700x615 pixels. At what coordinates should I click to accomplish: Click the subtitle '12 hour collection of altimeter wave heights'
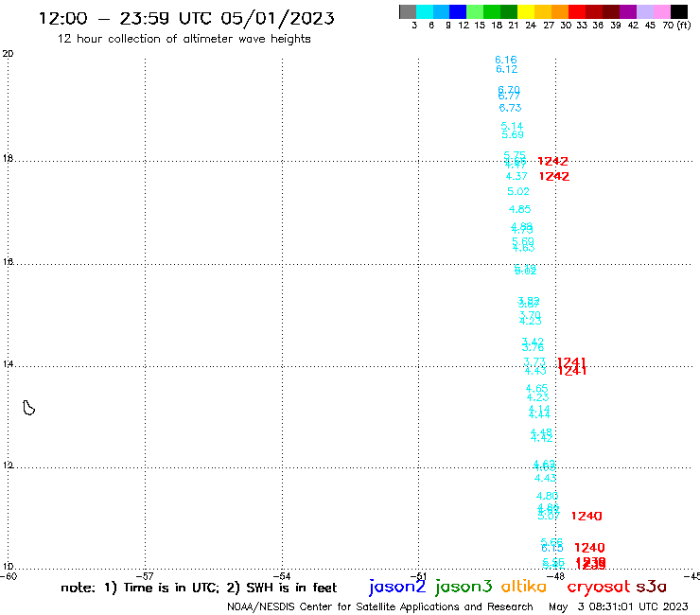184,39
